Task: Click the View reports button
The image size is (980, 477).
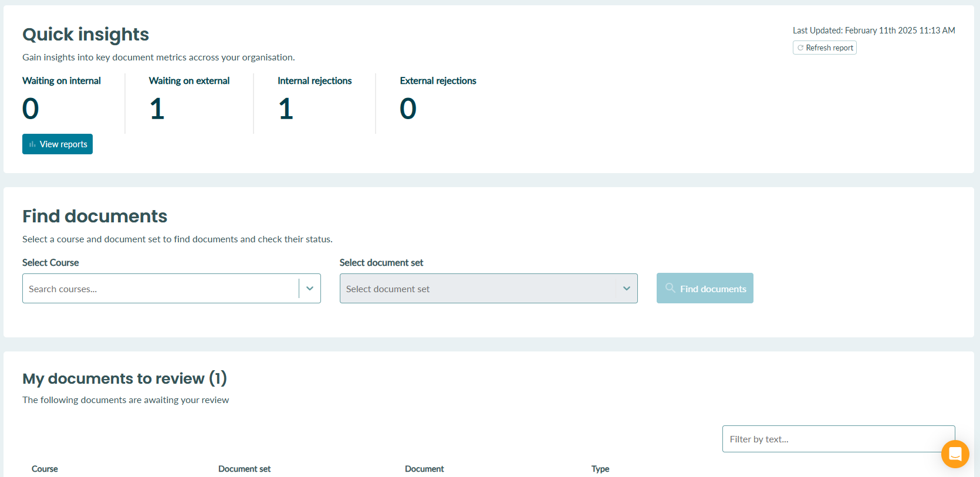Action: click(58, 144)
